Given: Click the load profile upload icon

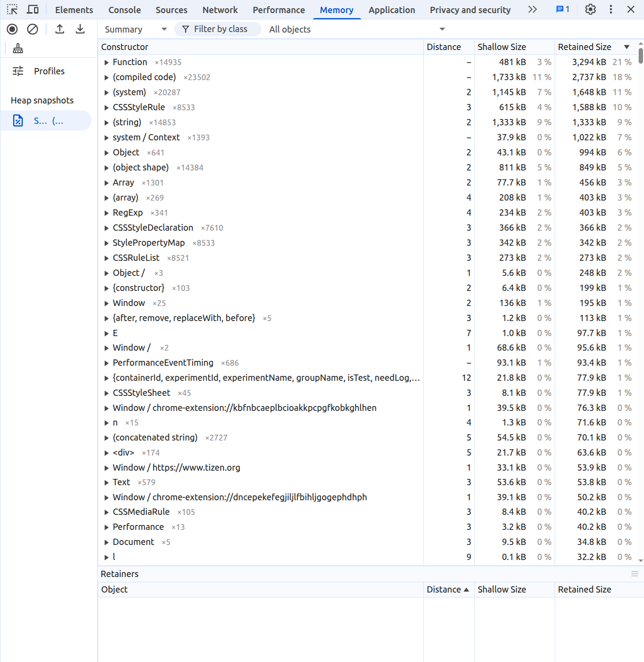Looking at the screenshot, I should pyautogui.click(x=60, y=29).
